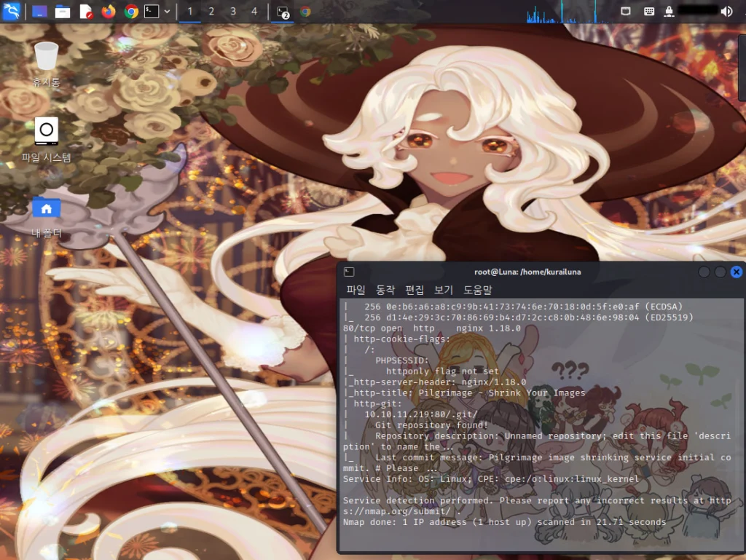The height and width of the screenshot is (560, 746).
Task: Click the http-title 'Pilgrimage - Shrink Your Images'
Action: 502,393
